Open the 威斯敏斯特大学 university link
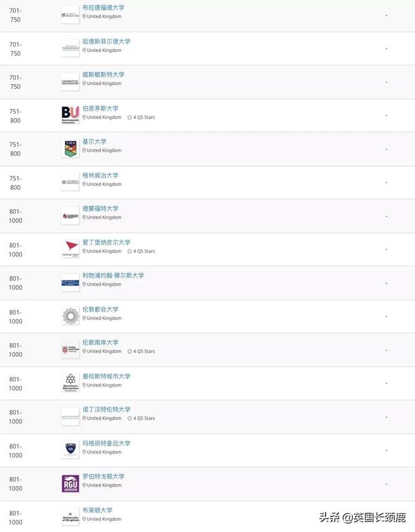 (103, 75)
